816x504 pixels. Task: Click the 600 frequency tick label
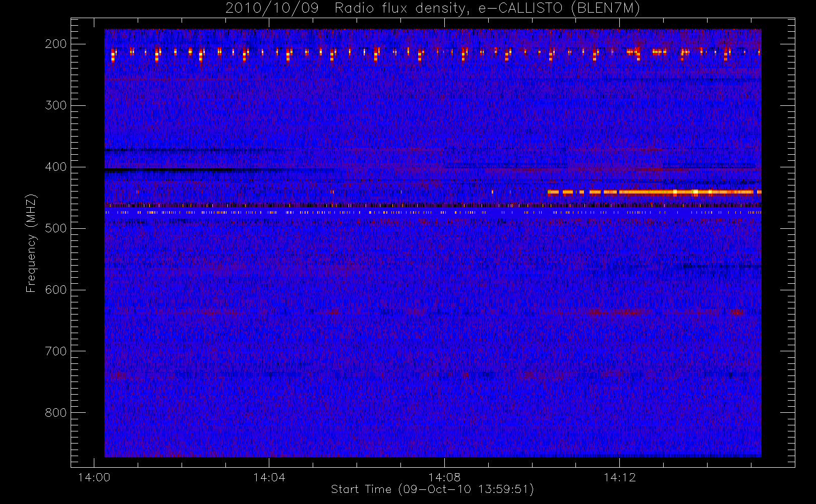click(56, 290)
